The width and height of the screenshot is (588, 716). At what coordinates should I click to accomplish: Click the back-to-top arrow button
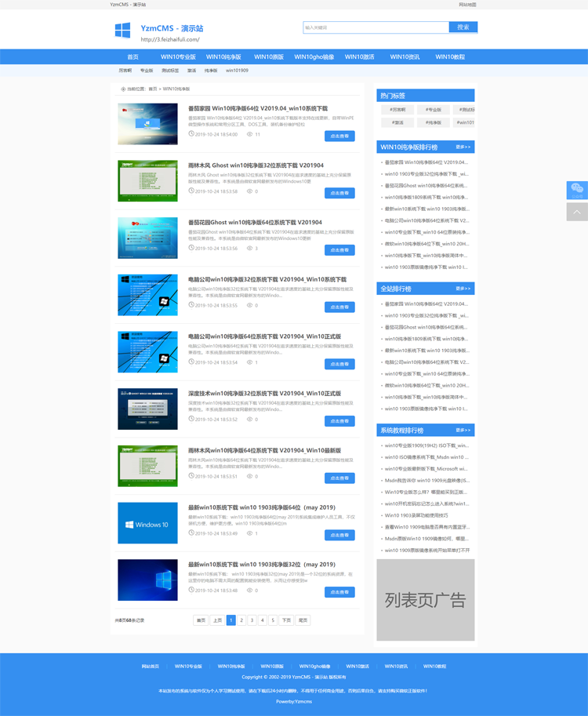pos(577,212)
